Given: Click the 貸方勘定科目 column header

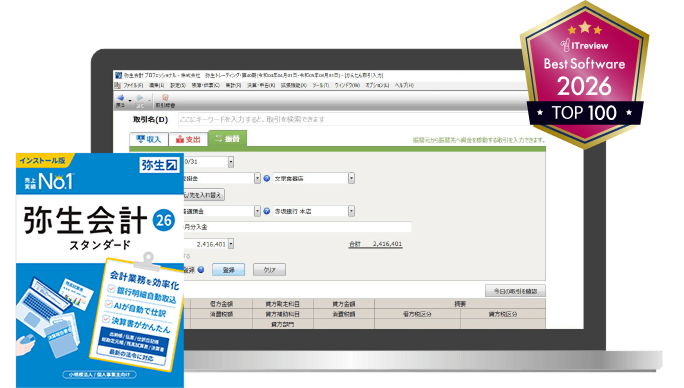Looking at the screenshot, I should pos(283,304).
